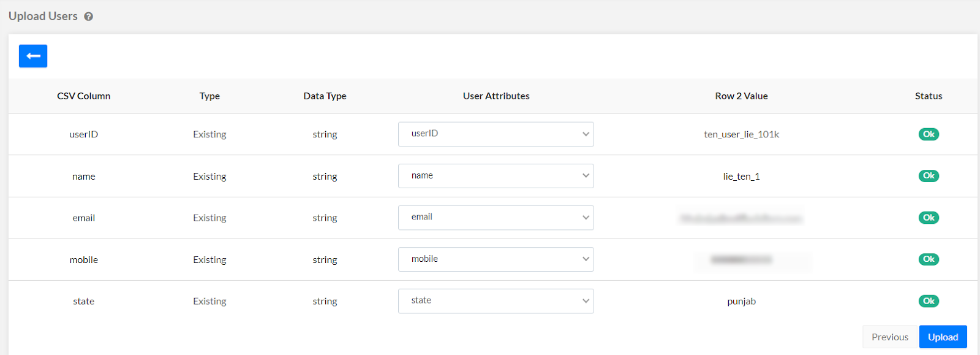Click Existing type in the name row
The width and height of the screenshot is (980, 355).
pyautogui.click(x=209, y=177)
